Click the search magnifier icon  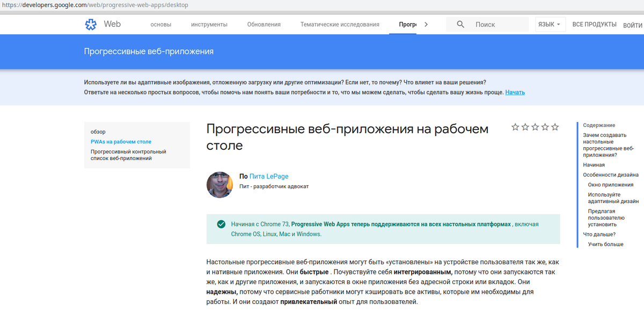pyautogui.click(x=460, y=24)
